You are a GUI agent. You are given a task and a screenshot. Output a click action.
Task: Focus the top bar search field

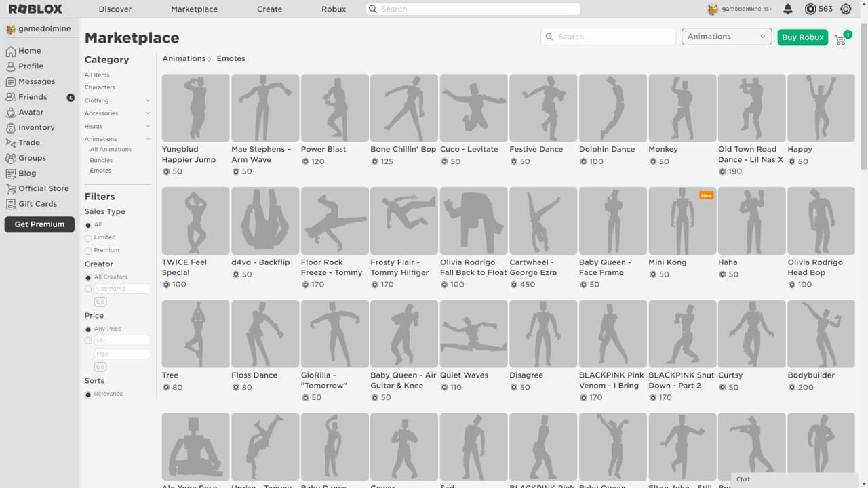pyautogui.click(x=473, y=9)
